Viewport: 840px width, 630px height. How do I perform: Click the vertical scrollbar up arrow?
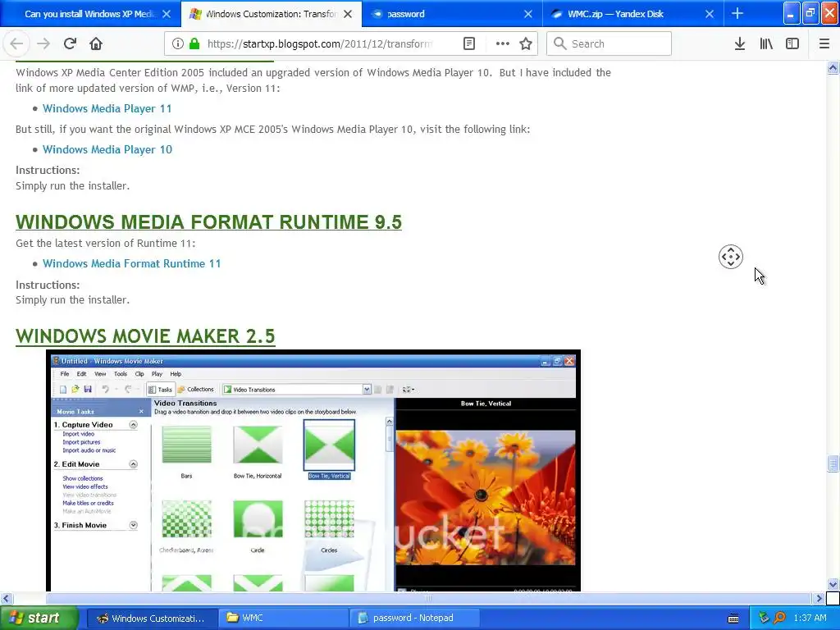tap(833, 67)
